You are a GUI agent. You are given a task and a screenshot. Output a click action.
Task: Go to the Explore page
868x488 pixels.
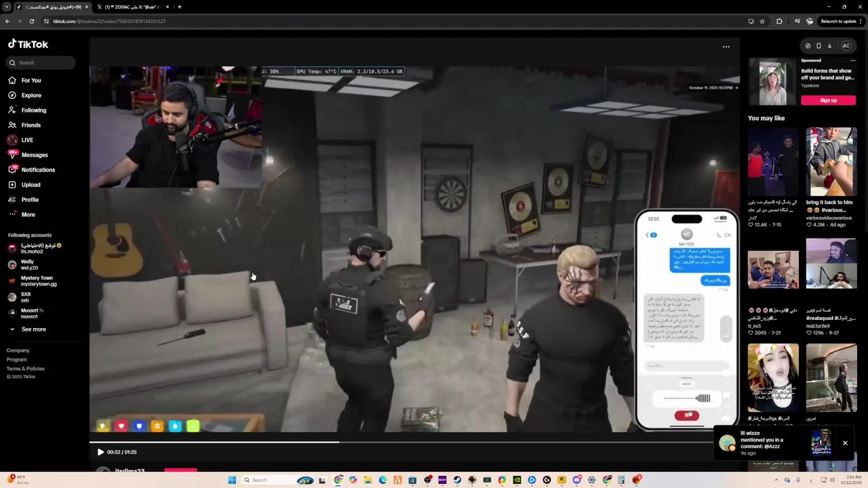[x=24, y=96]
